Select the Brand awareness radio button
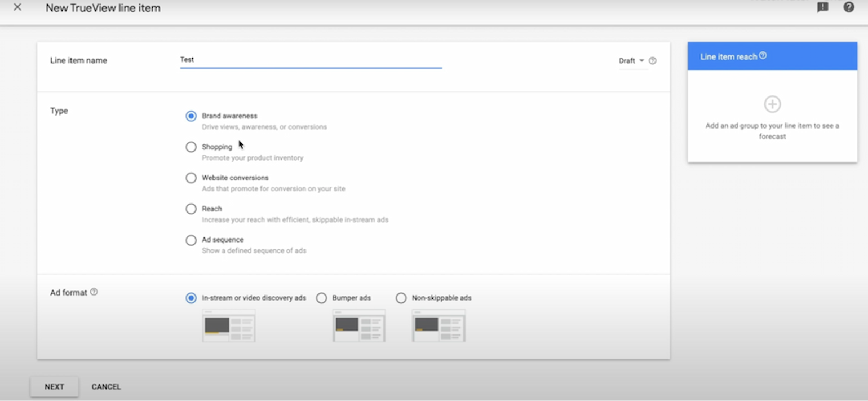 pyautogui.click(x=191, y=116)
